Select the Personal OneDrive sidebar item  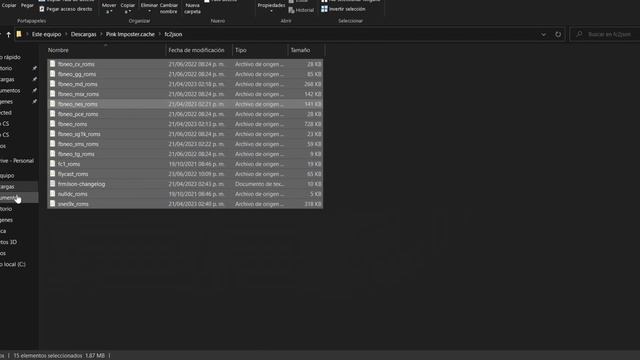tap(17, 160)
